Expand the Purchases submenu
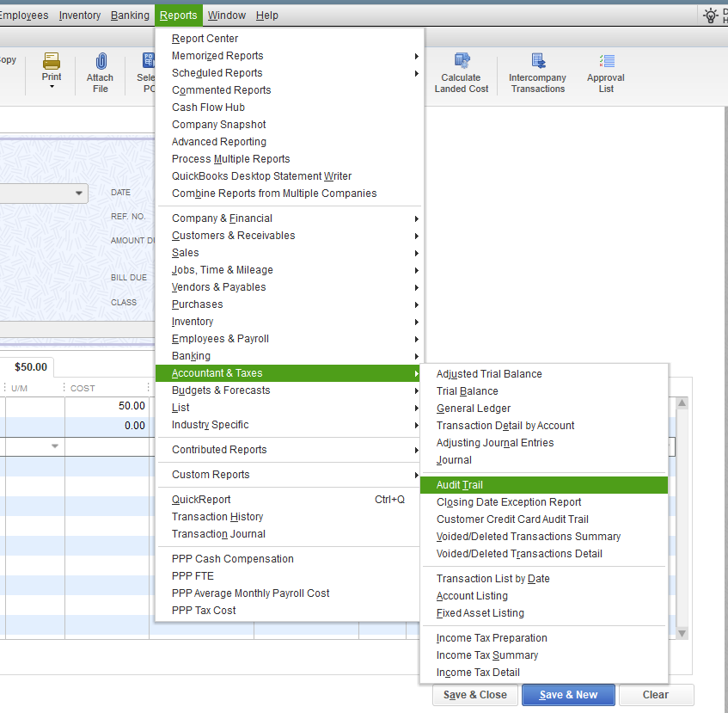The height and width of the screenshot is (713, 728). tap(417, 304)
